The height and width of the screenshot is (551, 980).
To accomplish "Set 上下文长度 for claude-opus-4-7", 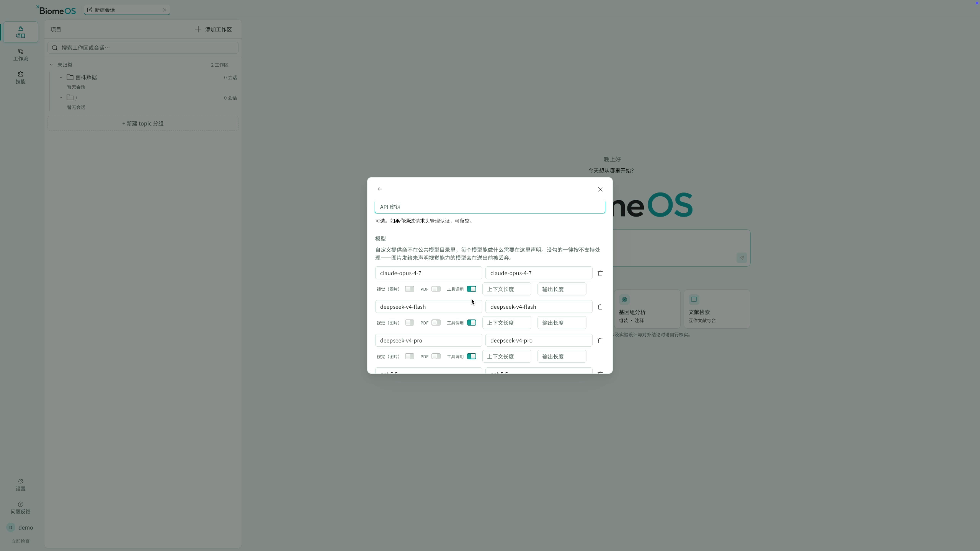I will 506,289.
